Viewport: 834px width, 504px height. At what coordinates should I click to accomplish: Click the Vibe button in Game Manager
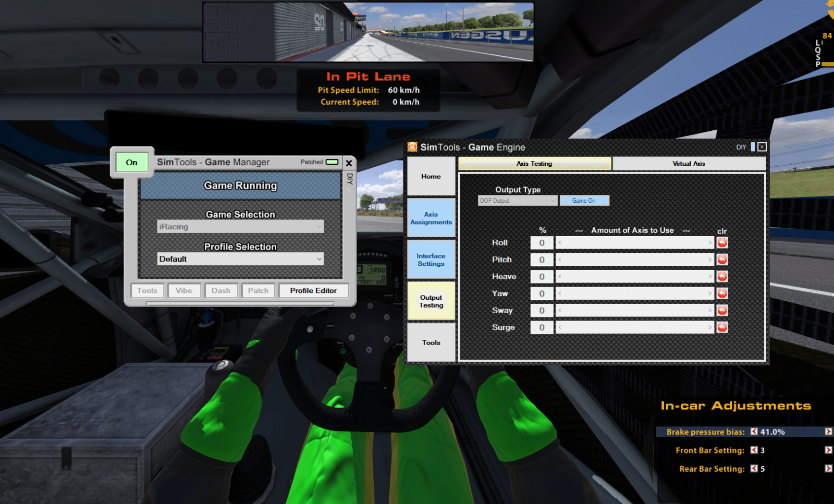point(184,290)
